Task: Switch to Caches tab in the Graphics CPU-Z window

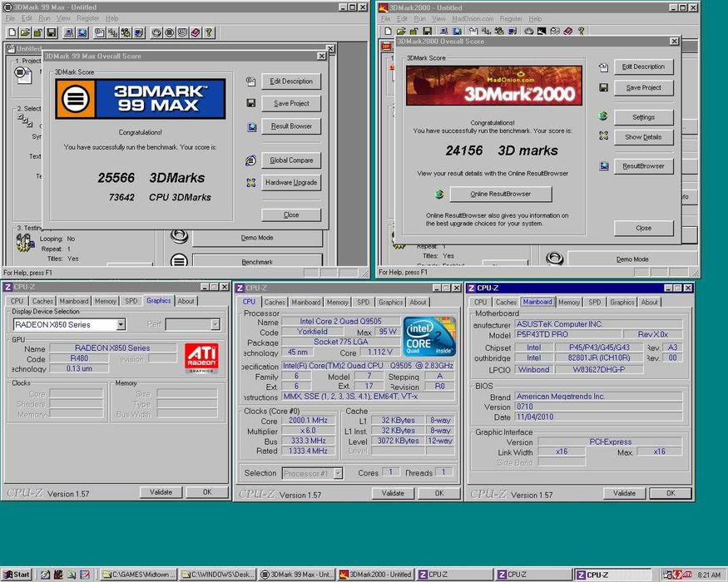Action: point(42,301)
